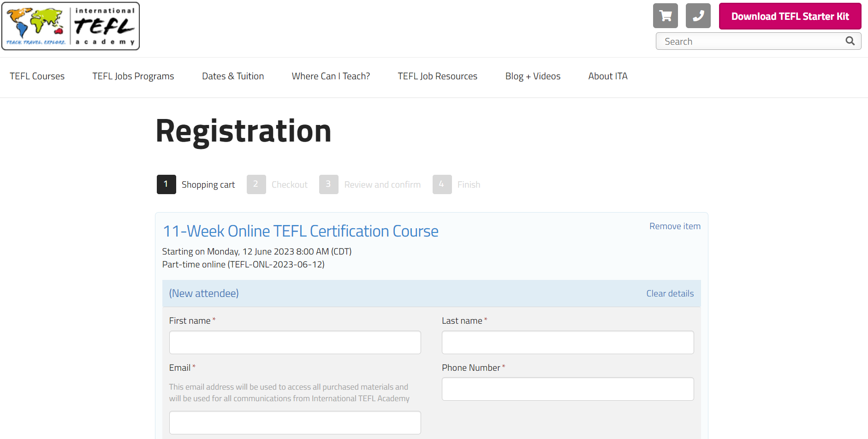Click step 3 Review and confirm badge
Image resolution: width=868 pixels, height=439 pixels.
(x=328, y=184)
